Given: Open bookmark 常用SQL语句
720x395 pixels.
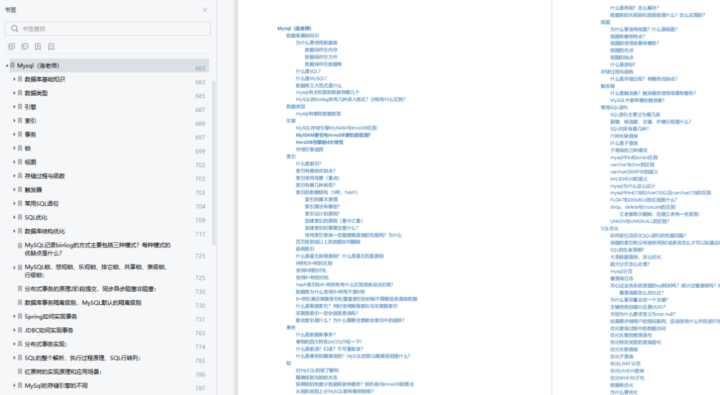Looking at the screenshot, I should (41, 203).
